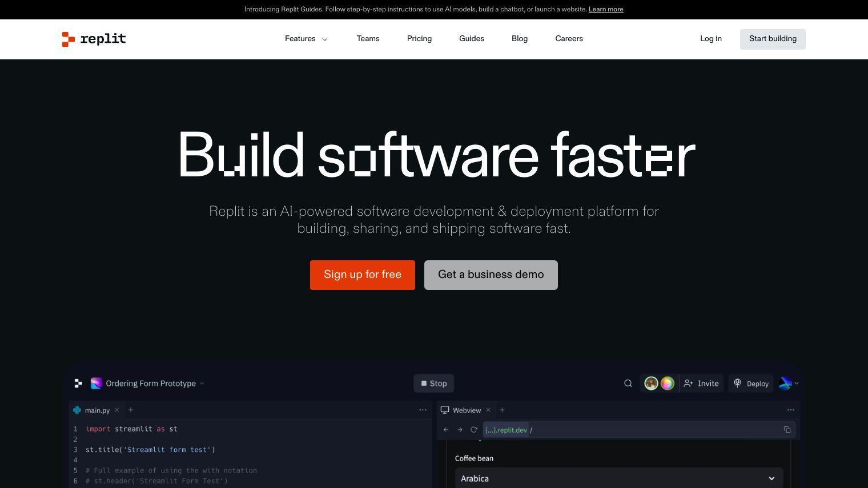Close the main.py tab
The width and height of the screenshot is (868, 488).
click(x=117, y=410)
